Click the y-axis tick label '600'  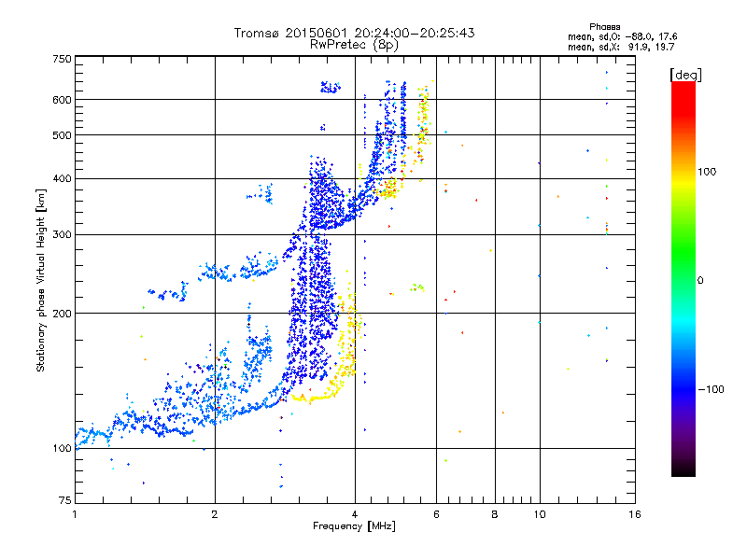pyautogui.click(x=63, y=100)
